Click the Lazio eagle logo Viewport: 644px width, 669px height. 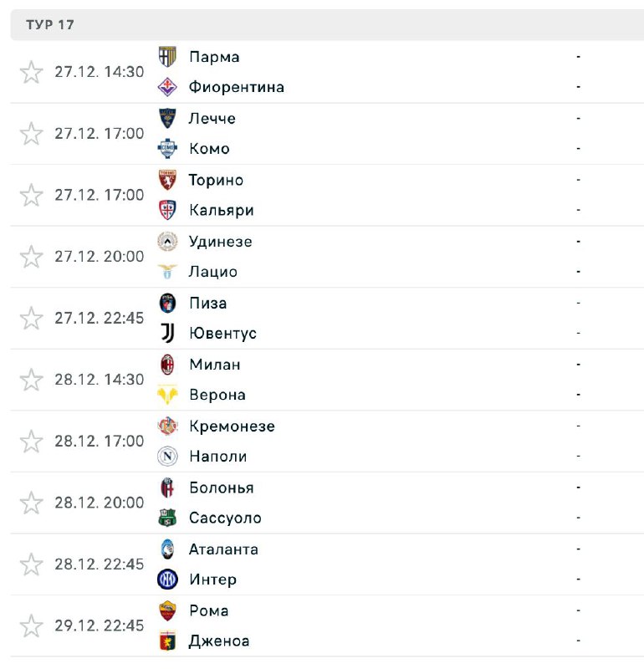[167, 272]
